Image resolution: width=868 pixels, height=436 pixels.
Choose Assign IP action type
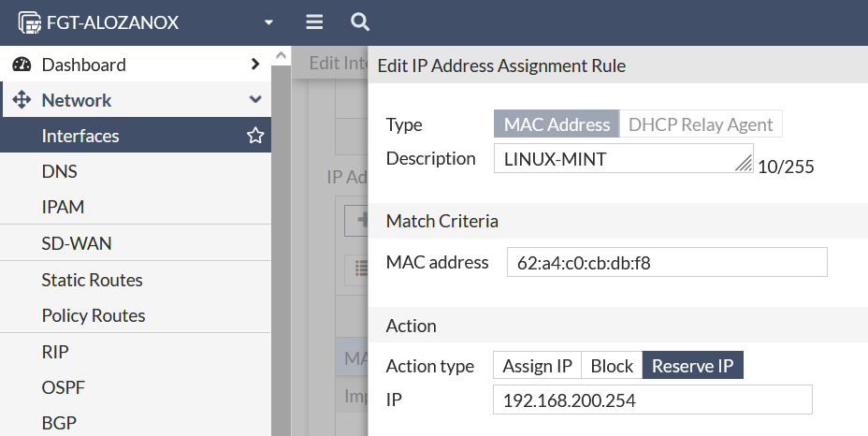tap(537, 366)
